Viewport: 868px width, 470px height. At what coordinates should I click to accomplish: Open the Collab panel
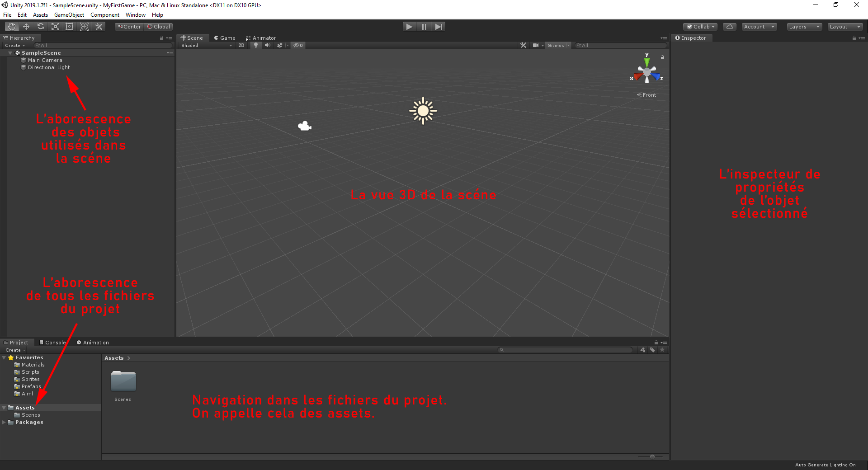700,26
